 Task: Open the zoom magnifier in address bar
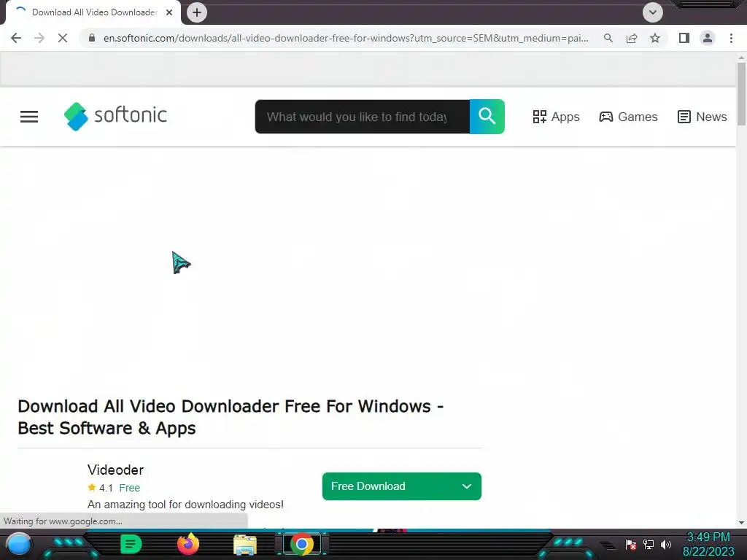point(608,38)
